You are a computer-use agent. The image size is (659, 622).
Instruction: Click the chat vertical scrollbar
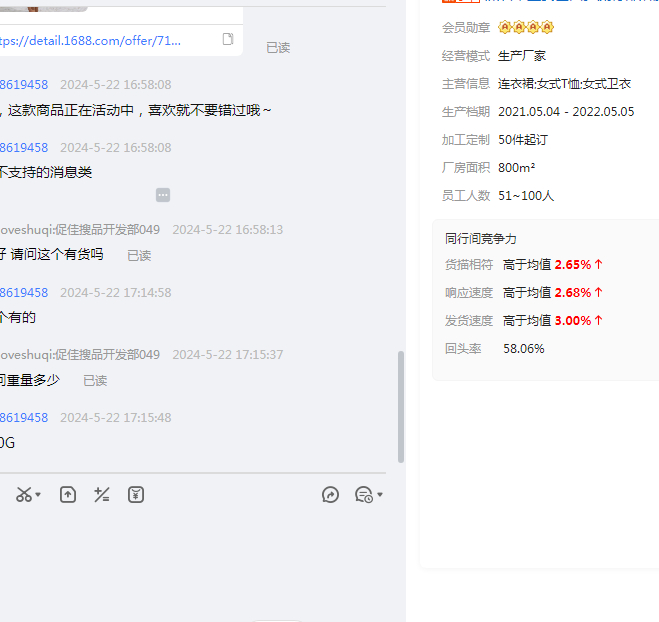pyautogui.click(x=401, y=405)
